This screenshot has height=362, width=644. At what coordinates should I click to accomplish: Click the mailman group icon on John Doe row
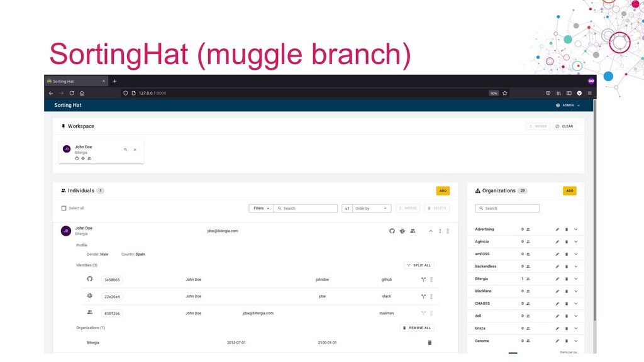coord(413,231)
